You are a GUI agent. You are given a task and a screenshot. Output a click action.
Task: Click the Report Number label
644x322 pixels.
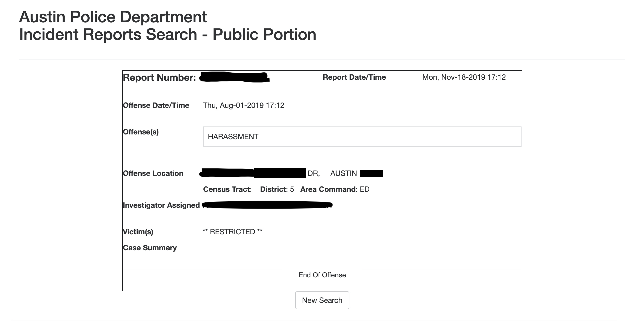click(159, 78)
